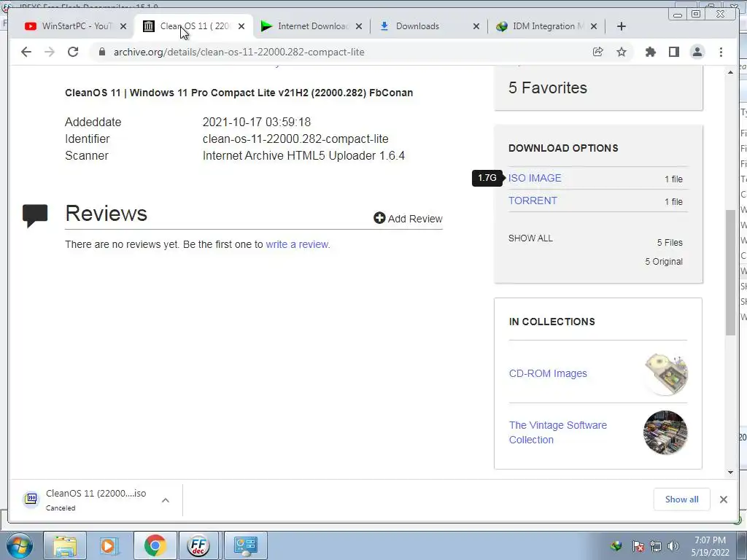This screenshot has height=560, width=747.
Task: Open Windows Explorer from taskbar
Action: [x=65, y=545]
